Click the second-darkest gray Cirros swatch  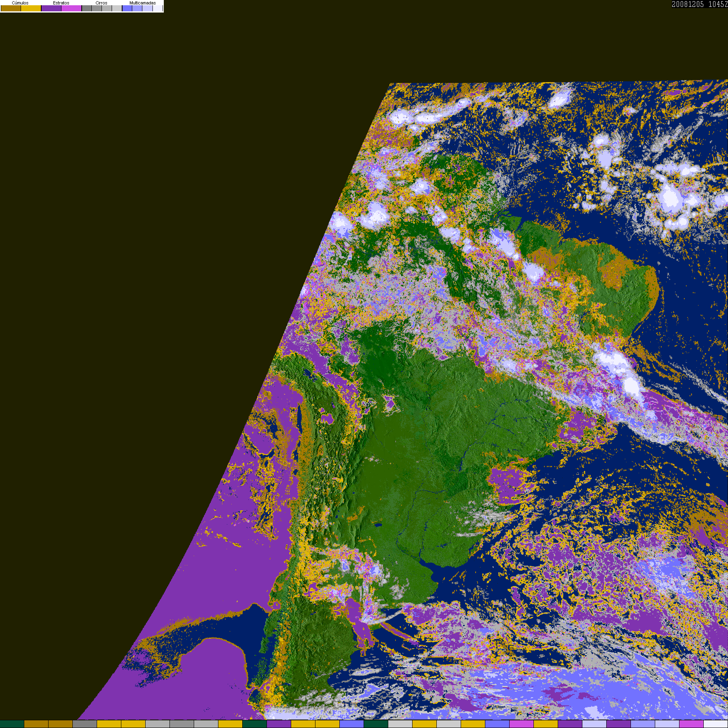pos(97,8)
